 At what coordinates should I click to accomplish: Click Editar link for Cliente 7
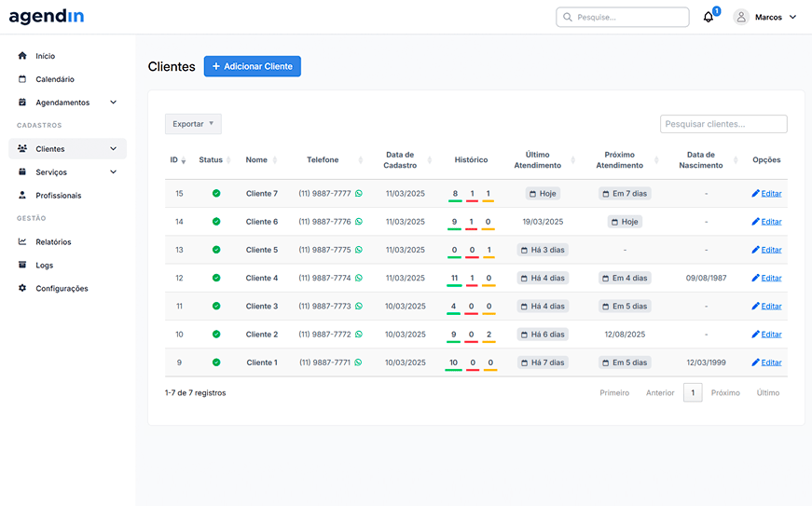pyautogui.click(x=771, y=194)
